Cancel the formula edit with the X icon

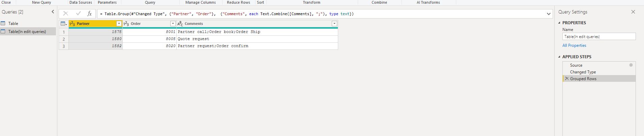click(x=66, y=14)
